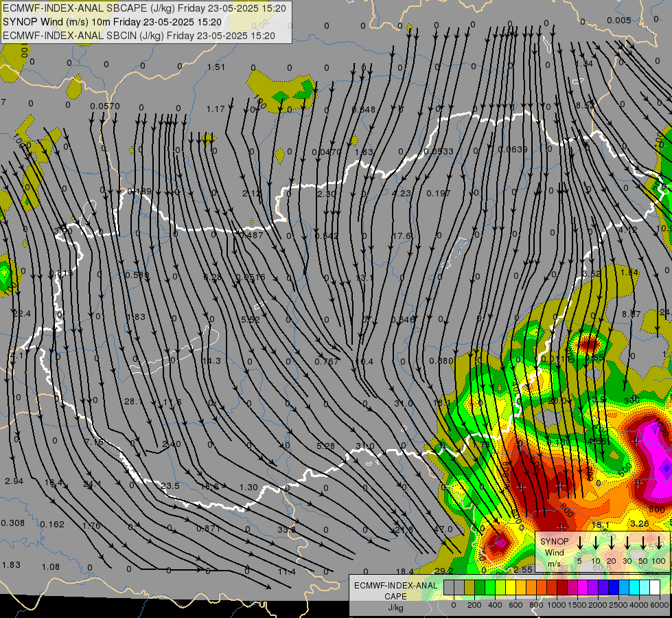Image resolution: width=672 pixels, height=618 pixels.
Task: Click the 0.487 value on the map
Action: tap(251, 235)
